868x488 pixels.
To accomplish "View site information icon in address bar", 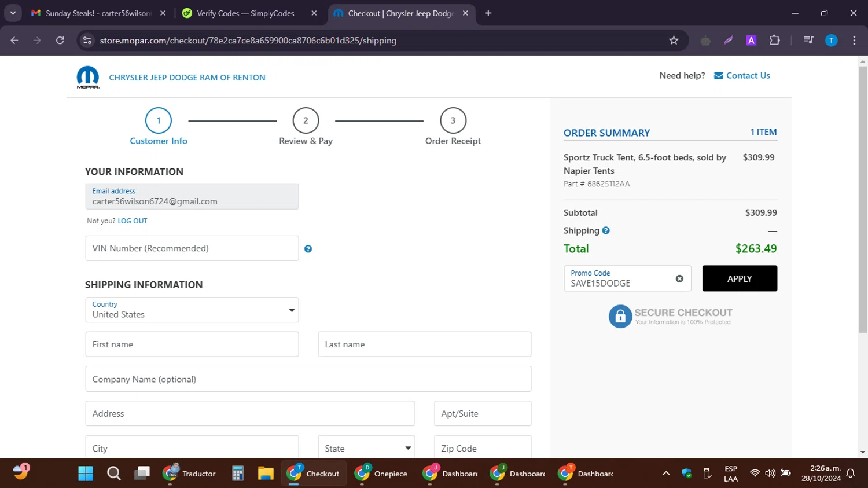I will 87,41.
